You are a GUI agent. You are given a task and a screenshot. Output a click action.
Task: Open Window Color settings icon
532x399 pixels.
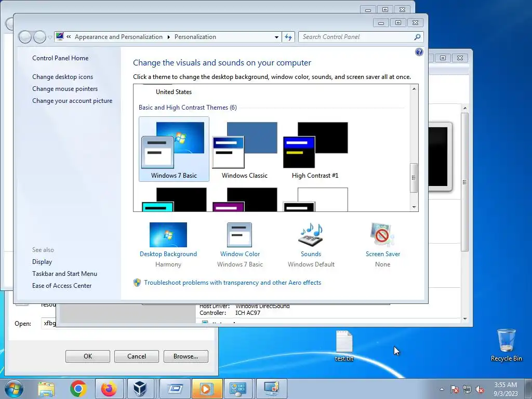(x=240, y=234)
